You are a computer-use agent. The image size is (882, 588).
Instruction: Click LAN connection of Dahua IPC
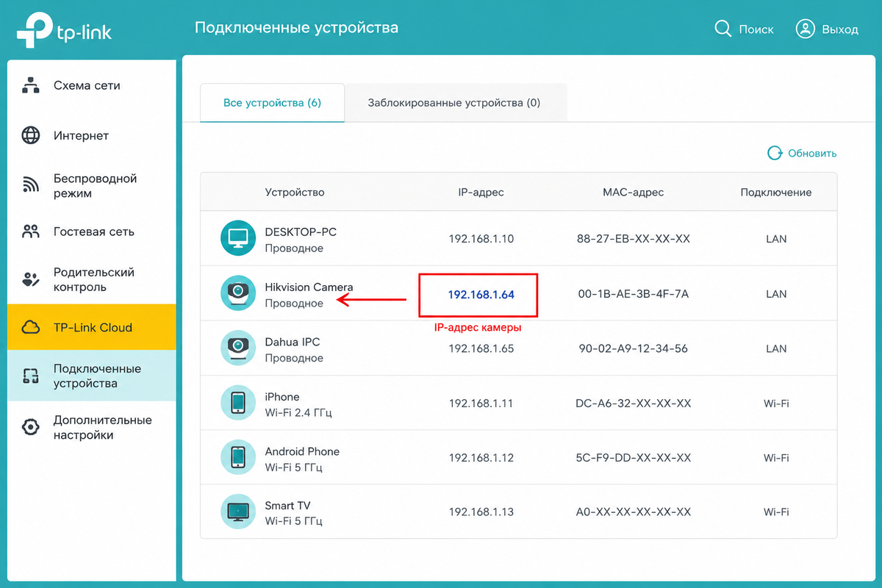pos(776,348)
